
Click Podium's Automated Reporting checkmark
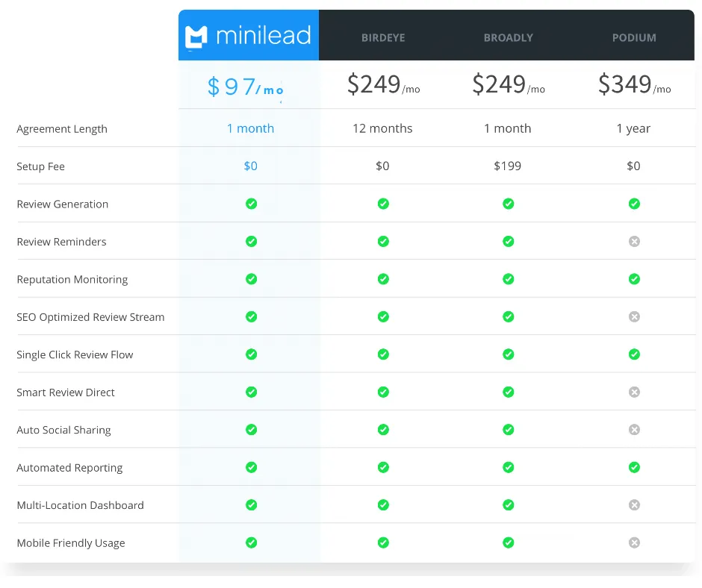(x=634, y=466)
